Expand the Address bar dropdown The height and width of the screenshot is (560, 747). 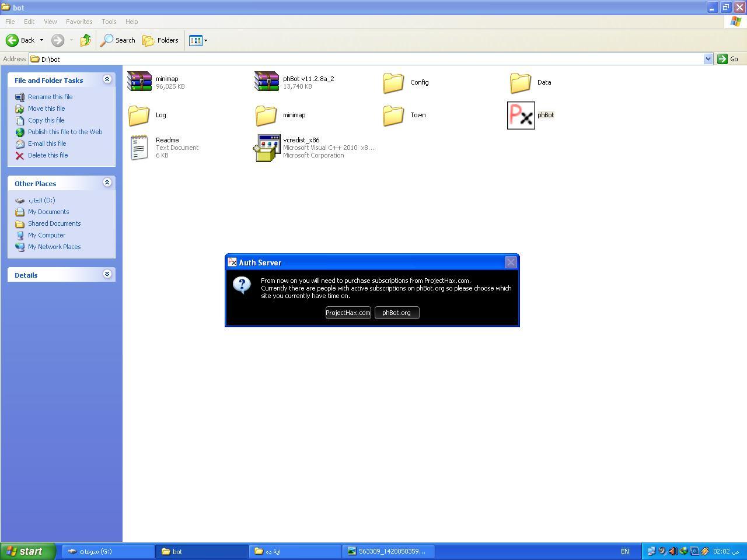coord(708,59)
